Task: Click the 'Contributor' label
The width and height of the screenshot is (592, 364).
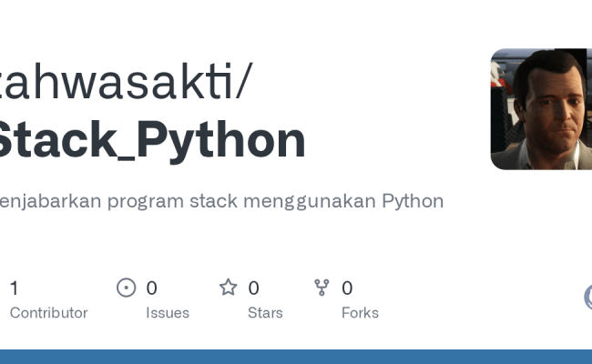Action: [x=48, y=313]
